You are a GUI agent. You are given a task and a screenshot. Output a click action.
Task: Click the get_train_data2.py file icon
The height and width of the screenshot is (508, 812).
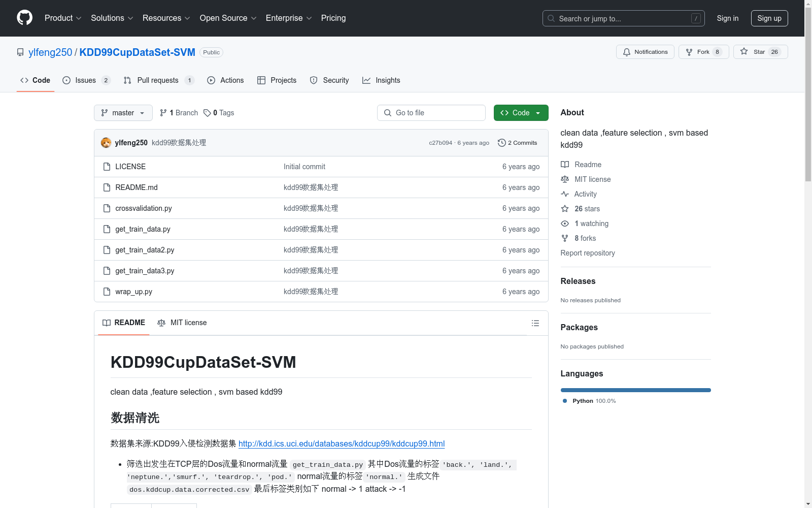(107, 250)
